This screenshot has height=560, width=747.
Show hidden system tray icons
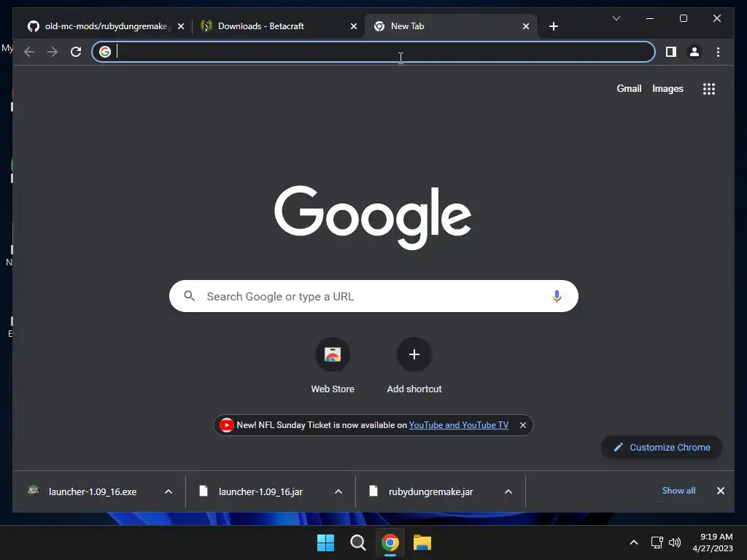coord(634,542)
